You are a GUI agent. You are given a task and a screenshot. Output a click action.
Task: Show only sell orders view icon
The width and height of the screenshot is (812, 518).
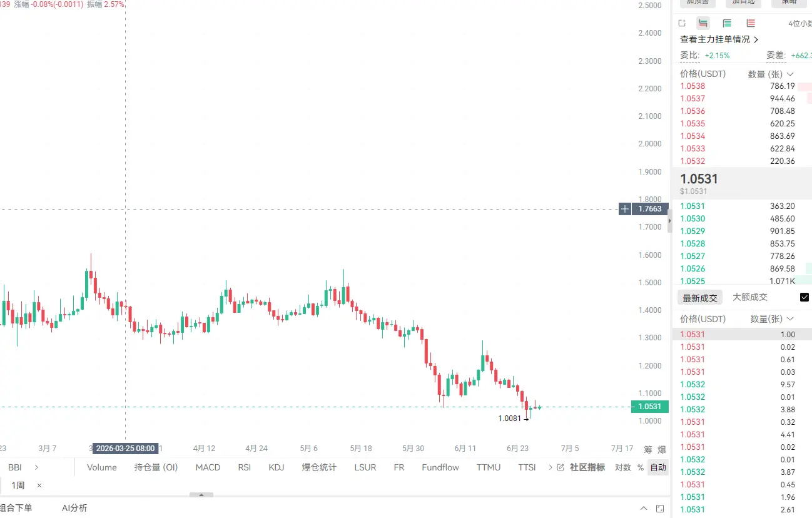click(751, 23)
